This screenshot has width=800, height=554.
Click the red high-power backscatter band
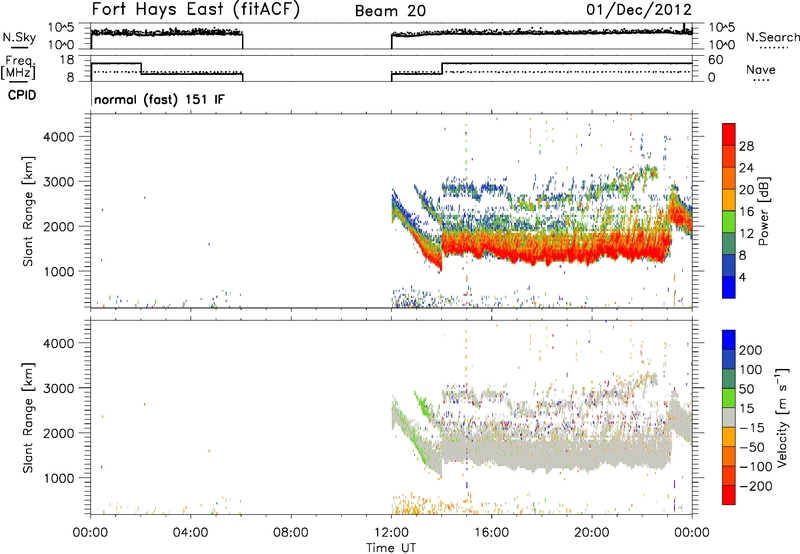tap(556, 246)
